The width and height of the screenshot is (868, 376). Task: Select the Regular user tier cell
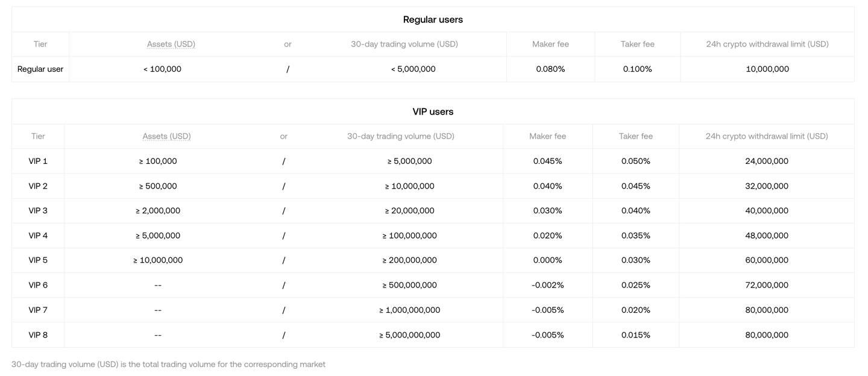point(40,69)
